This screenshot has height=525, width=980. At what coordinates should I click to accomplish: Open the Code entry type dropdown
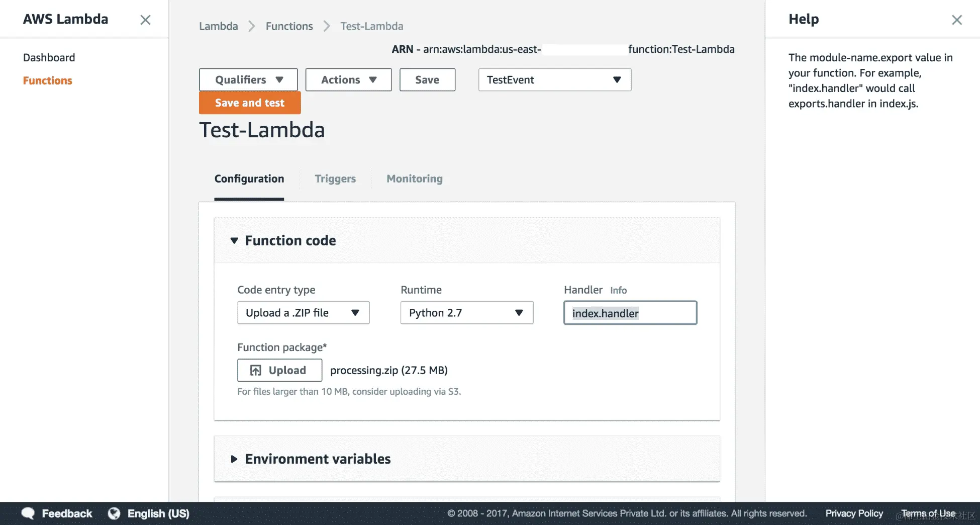pos(303,313)
